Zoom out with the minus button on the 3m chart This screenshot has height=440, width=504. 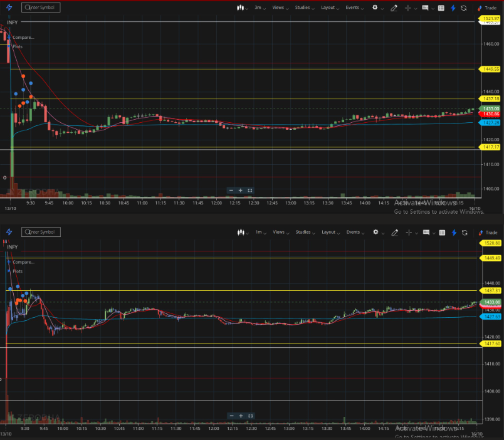pos(231,191)
